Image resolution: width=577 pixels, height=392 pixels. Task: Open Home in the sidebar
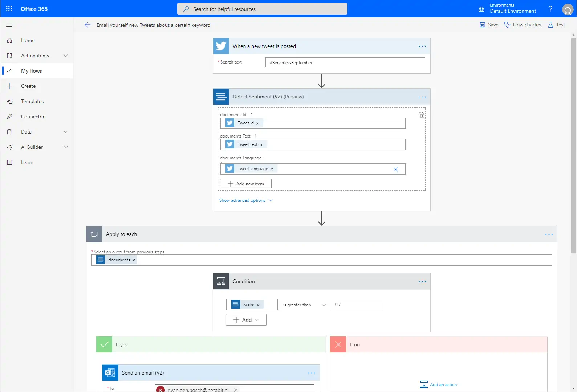(36, 40)
